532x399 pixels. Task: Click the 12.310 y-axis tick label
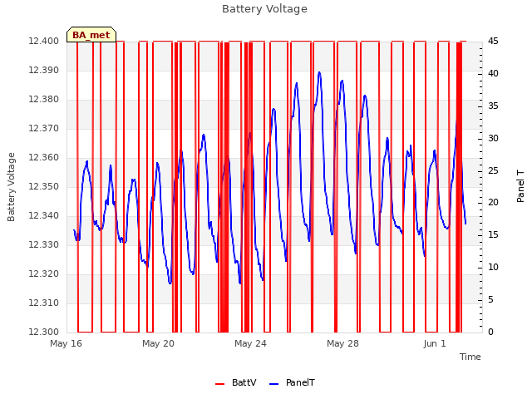pyautogui.click(x=44, y=303)
